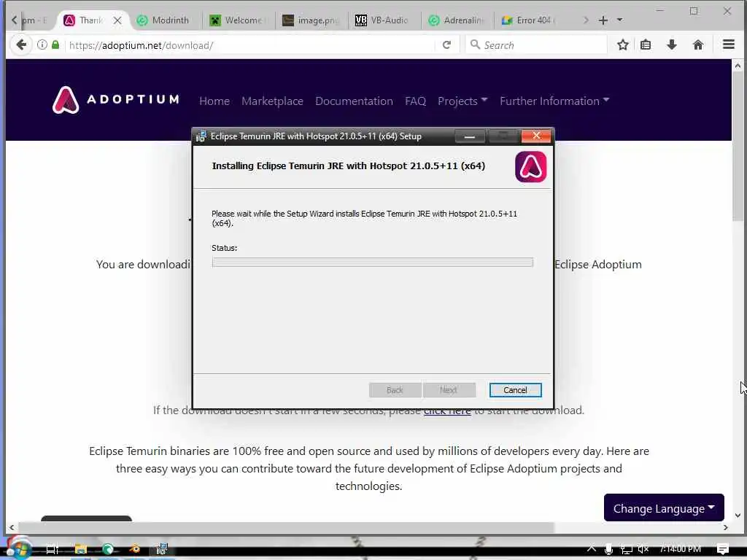Click the page vertical scrollbar thumb
Viewport: 747px width, 560px height.
click(x=738, y=147)
